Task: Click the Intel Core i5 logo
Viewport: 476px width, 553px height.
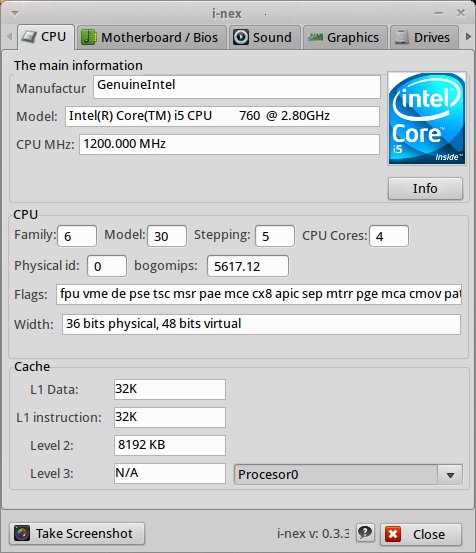Action: tap(427, 118)
